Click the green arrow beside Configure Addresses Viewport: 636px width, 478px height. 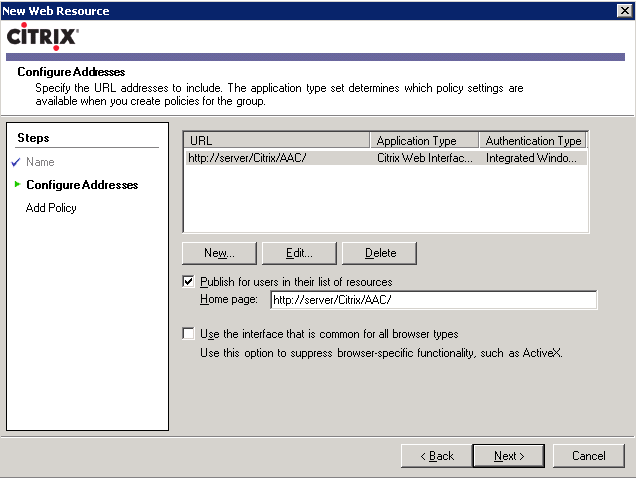point(17,184)
